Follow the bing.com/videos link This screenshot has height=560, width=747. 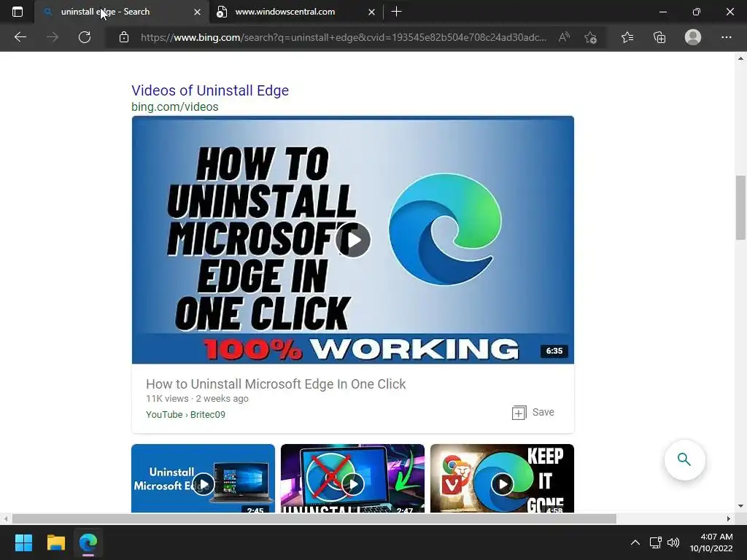[x=175, y=106]
